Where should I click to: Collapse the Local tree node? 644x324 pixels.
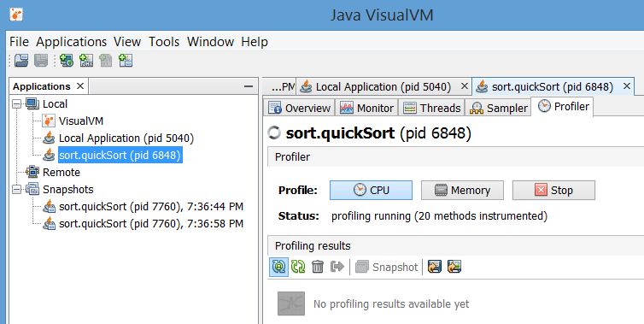tap(17, 104)
